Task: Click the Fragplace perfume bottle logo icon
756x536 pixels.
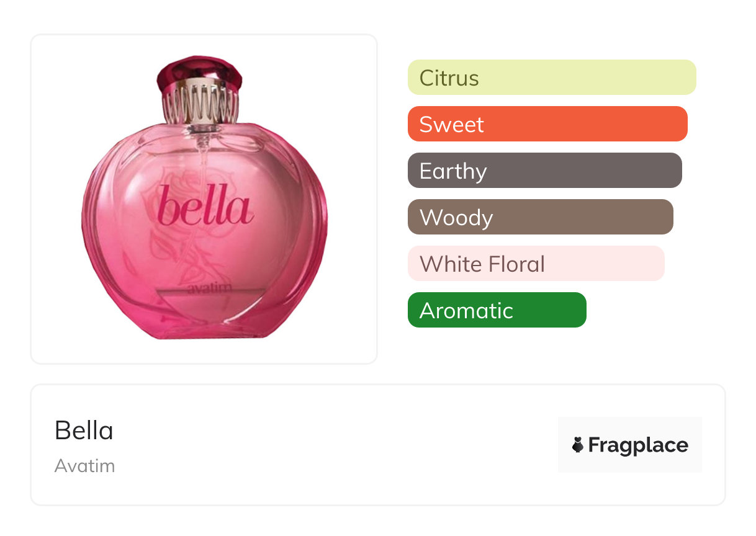Action: point(578,445)
